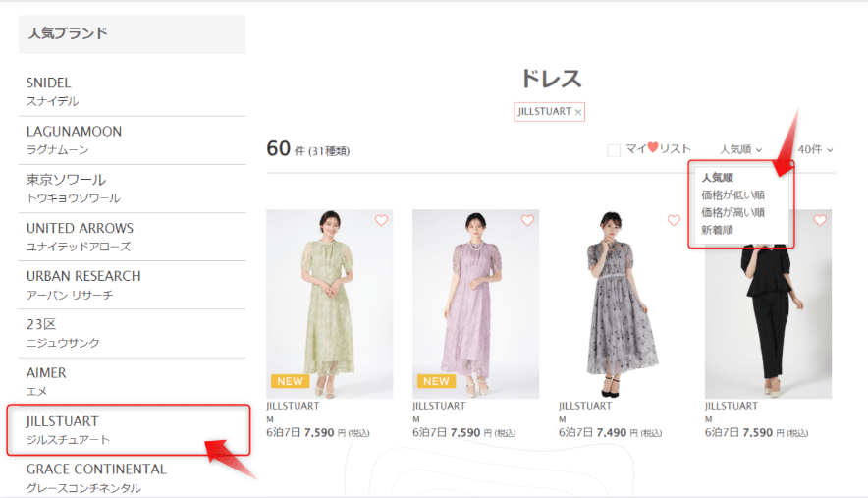Open the gray floral dress product photo
This screenshot has width=868, height=498.
click(x=622, y=304)
